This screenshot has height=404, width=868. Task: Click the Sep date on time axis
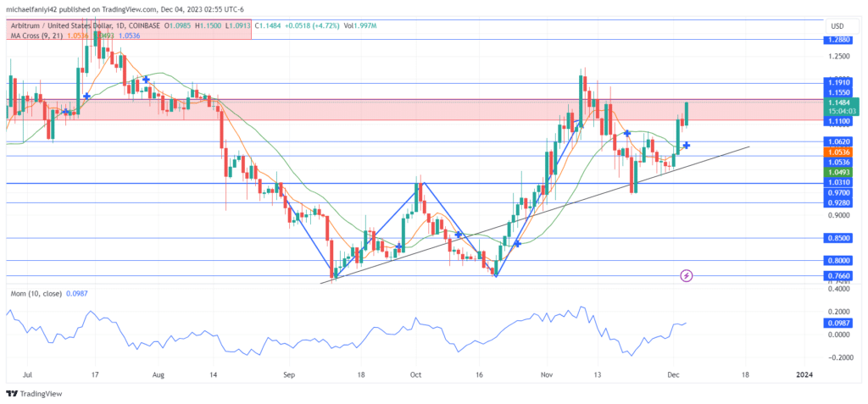tap(288, 374)
